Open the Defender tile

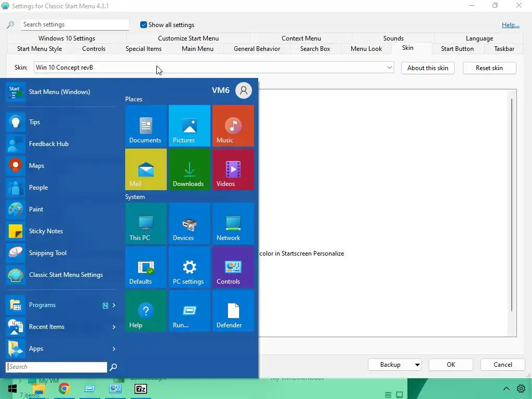coord(233,311)
